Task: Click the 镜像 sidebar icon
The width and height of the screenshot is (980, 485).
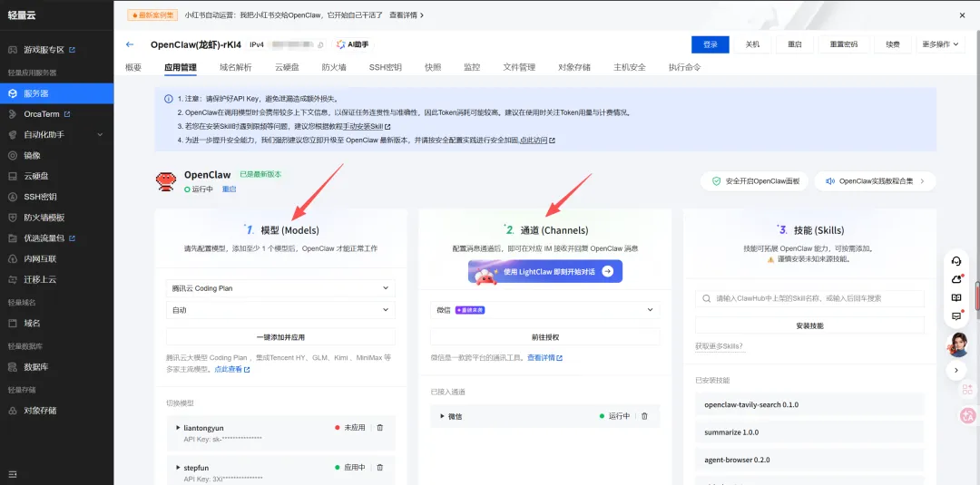Action: point(13,155)
